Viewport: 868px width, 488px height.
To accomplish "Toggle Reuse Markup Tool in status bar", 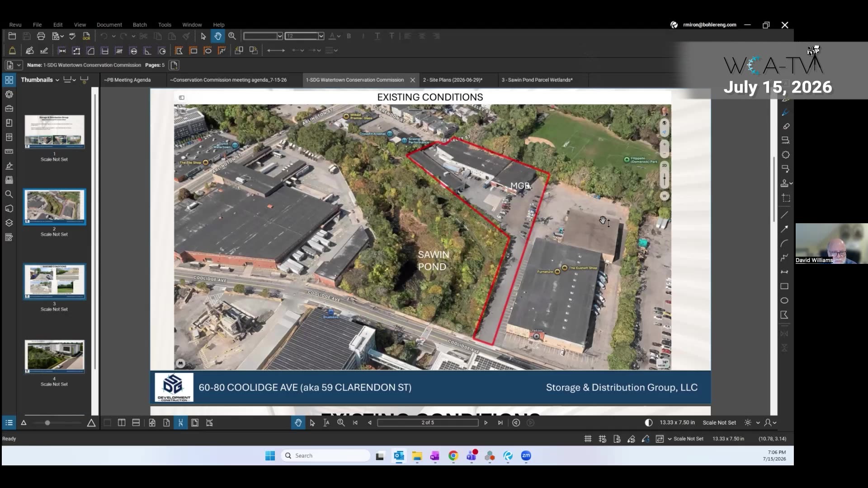I will [x=646, y=439].
